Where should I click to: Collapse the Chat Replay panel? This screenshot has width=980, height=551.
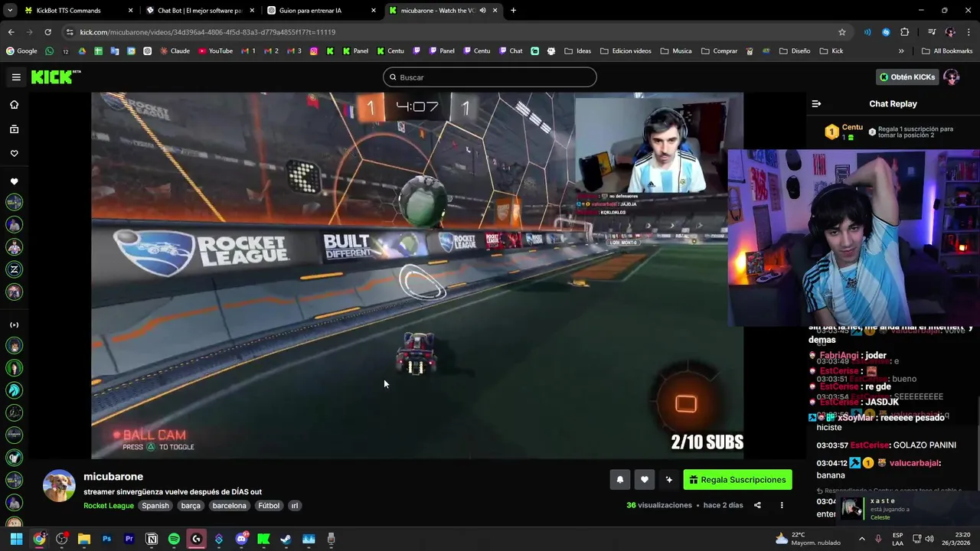pos(816,104)
